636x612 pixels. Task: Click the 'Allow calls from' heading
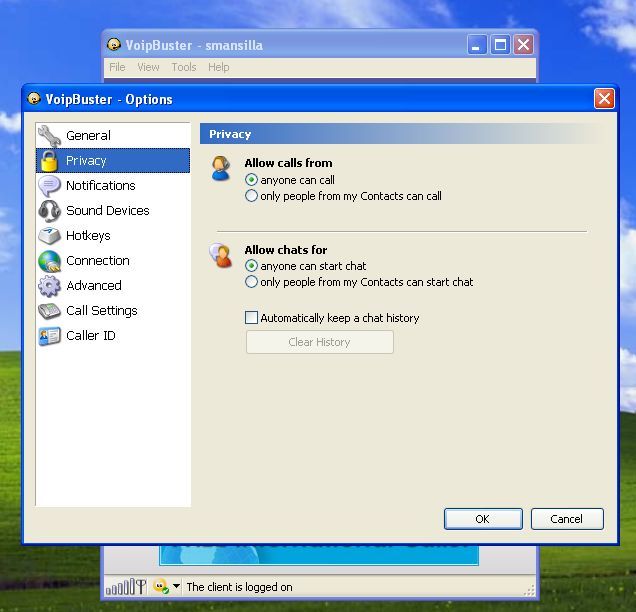(x=288, y=163)
